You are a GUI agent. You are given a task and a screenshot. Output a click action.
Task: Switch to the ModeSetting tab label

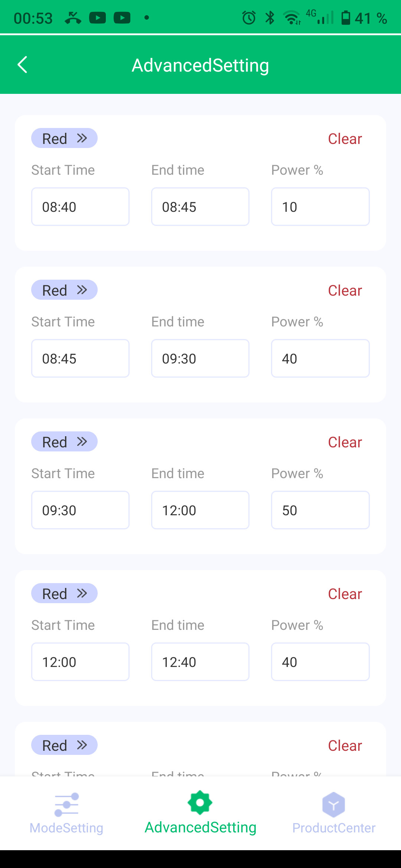pyautogui.click(x=66, y=828)
